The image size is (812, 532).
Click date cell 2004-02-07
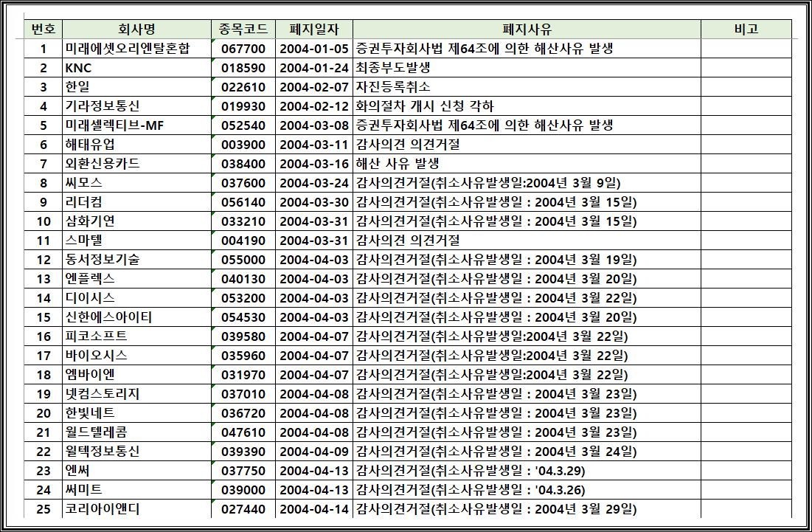coord(314,87)
